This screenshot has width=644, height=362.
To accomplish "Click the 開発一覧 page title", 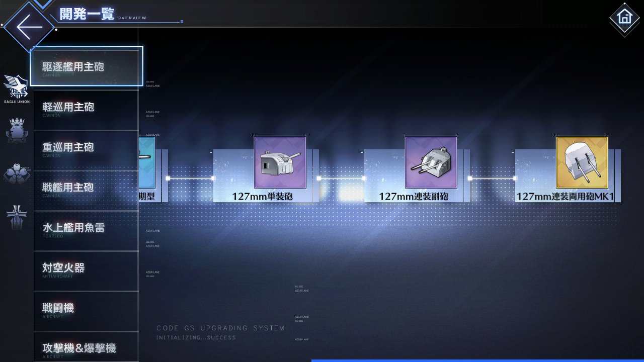I will [x=87, y=14].
